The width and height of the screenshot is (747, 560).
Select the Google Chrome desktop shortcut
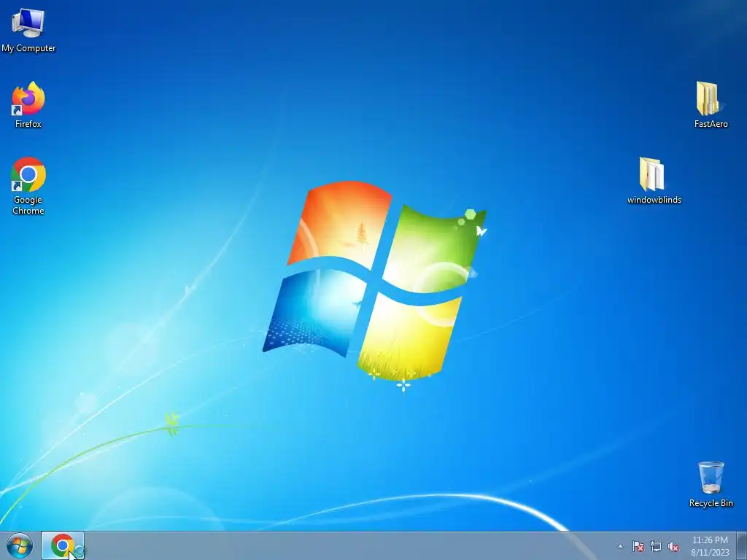tap(28, 186)
